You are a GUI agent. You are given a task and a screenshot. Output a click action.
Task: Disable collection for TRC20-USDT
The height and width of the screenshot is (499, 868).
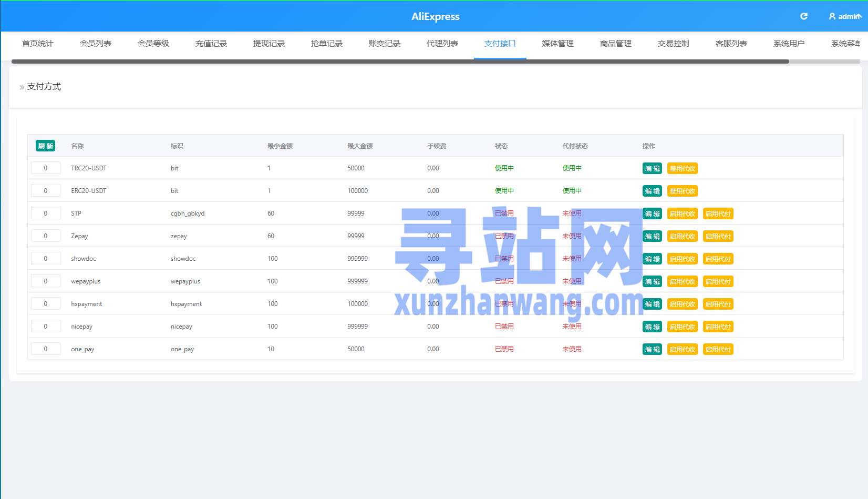tap(683, 168)
